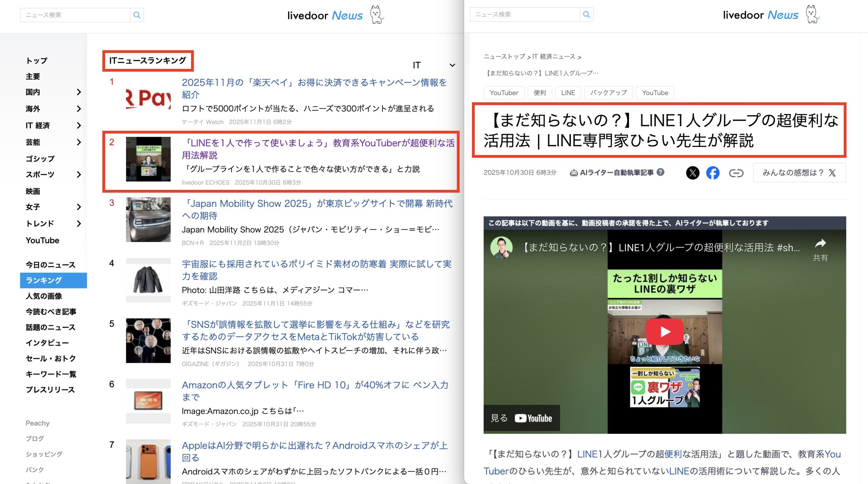The height and width of the screenshot is (484, 868).
Task: Expand the 国内 sidebar submenu
Action: tap(79, 92)
